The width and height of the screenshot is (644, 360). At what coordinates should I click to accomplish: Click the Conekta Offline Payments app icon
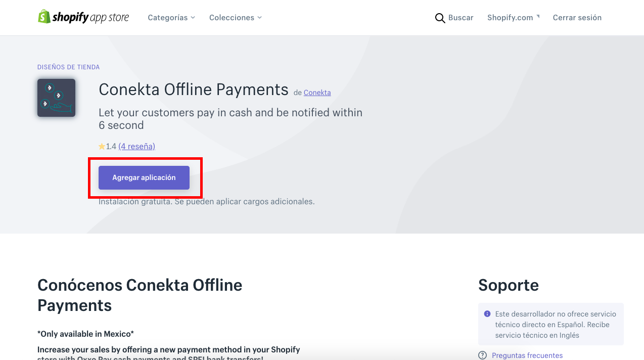56,98
